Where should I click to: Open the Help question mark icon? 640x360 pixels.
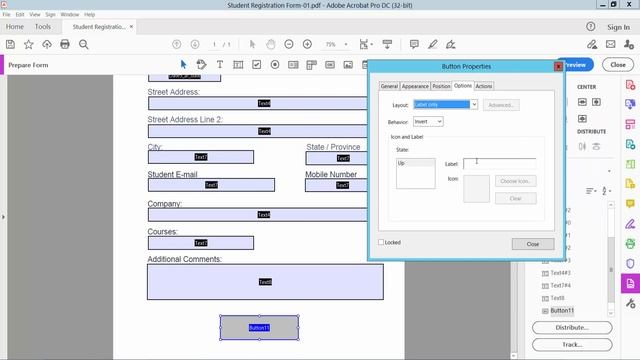click(x=591, y=27)
